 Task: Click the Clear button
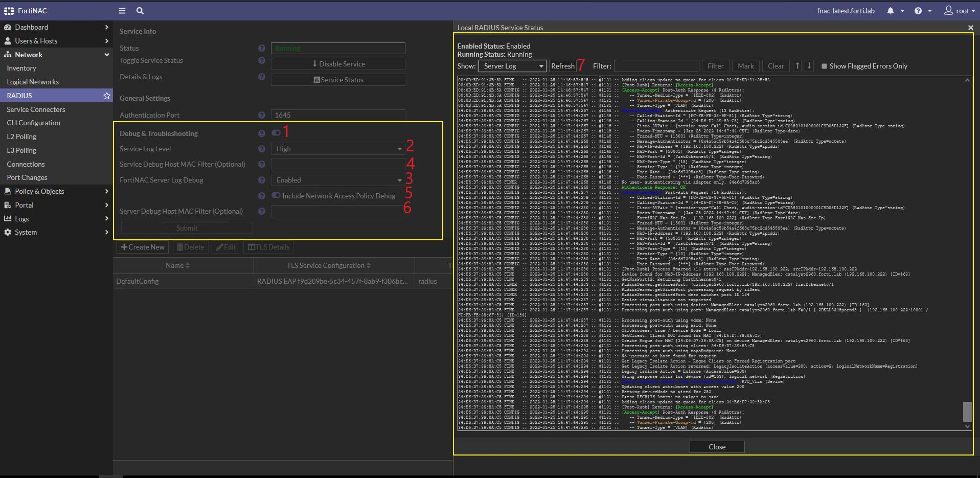776,66
